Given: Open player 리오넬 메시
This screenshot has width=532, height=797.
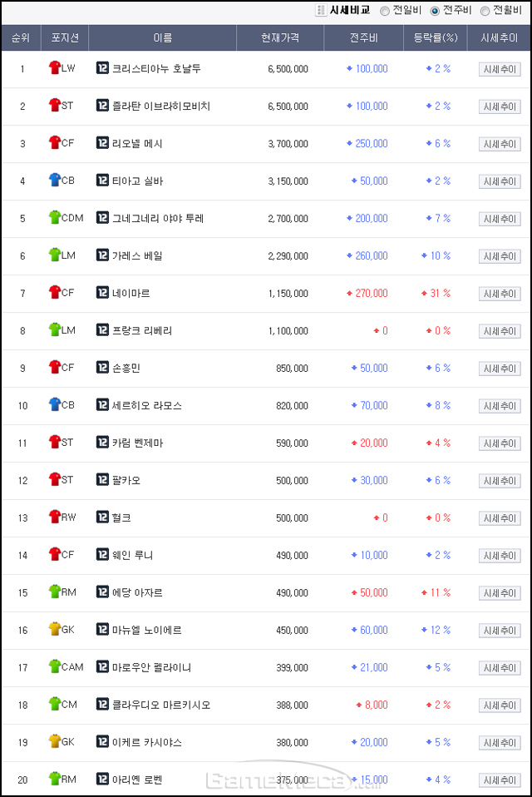Looking at the screenshot, I should tap(137, 143).
